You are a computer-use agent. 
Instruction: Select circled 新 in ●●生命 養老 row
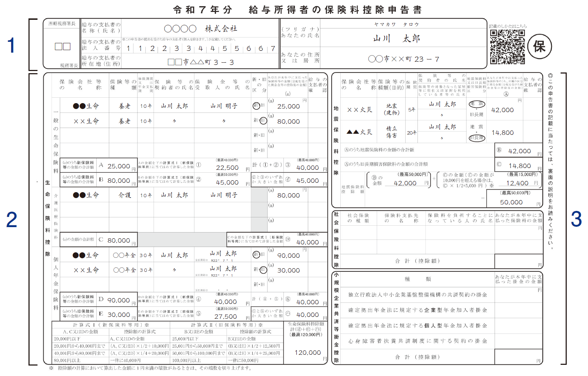point(256,106)
